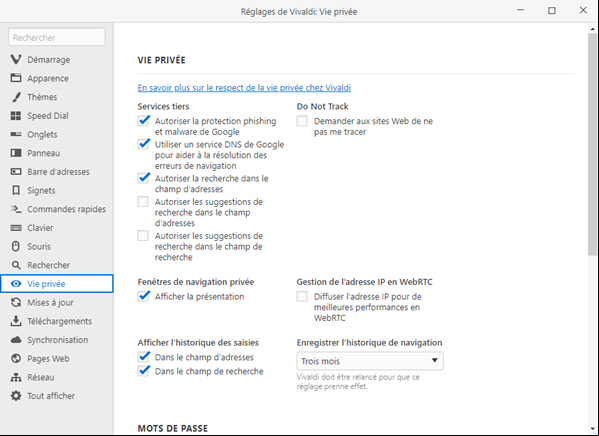The height and width of the screenshot is (436, 599).
Task: Go to the Clavier settings
Action: pyautogui.click(x=57, y=228)
